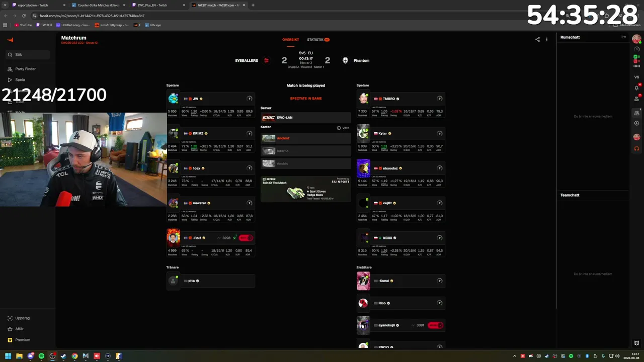This screenshot has width=644, height=362.
Task: Click the Phantom team logo
Action: pyautogui.click(x=345, y=60)
